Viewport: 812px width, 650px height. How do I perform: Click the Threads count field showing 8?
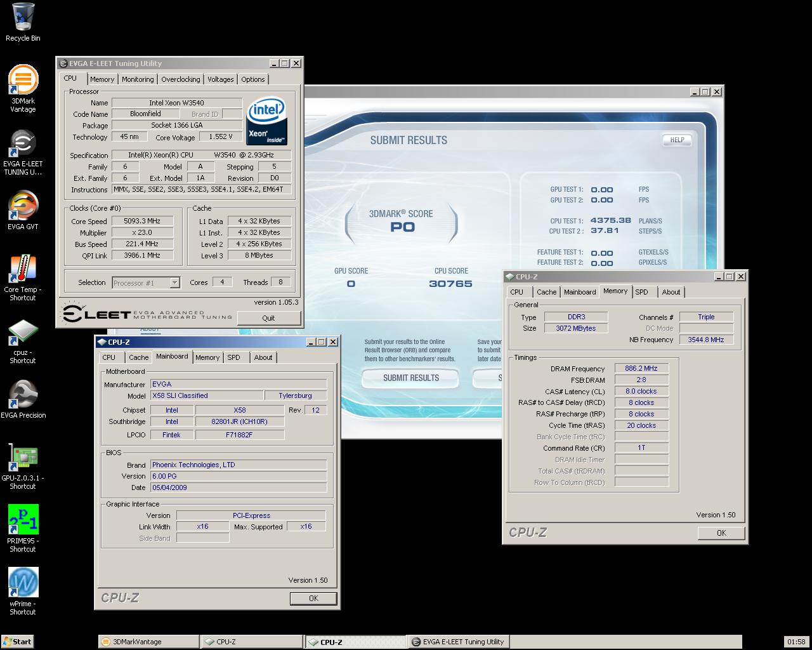point(280,282)
